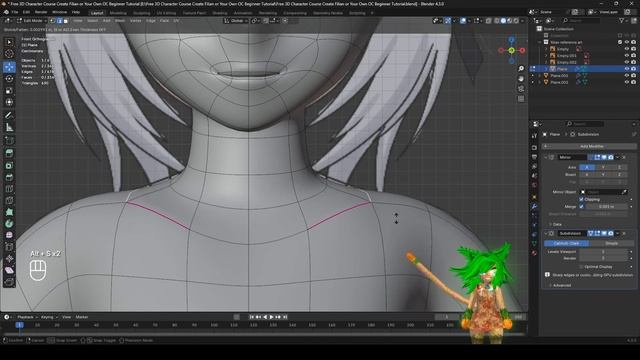Open the Modifiers wrench properties tab
640x360 pixels.
[x=534, y=207]
